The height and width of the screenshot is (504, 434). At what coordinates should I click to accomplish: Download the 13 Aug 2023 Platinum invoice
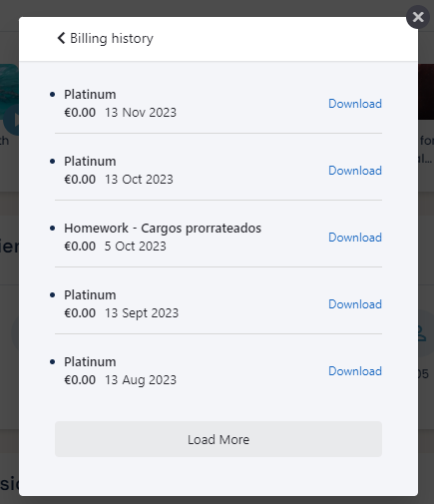(355, 371)
